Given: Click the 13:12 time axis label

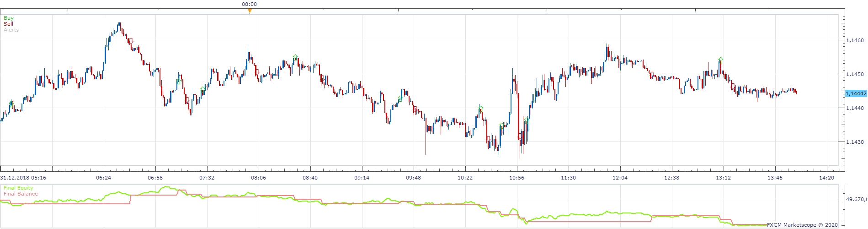Looking at the screenshot, I should point(723,178).
